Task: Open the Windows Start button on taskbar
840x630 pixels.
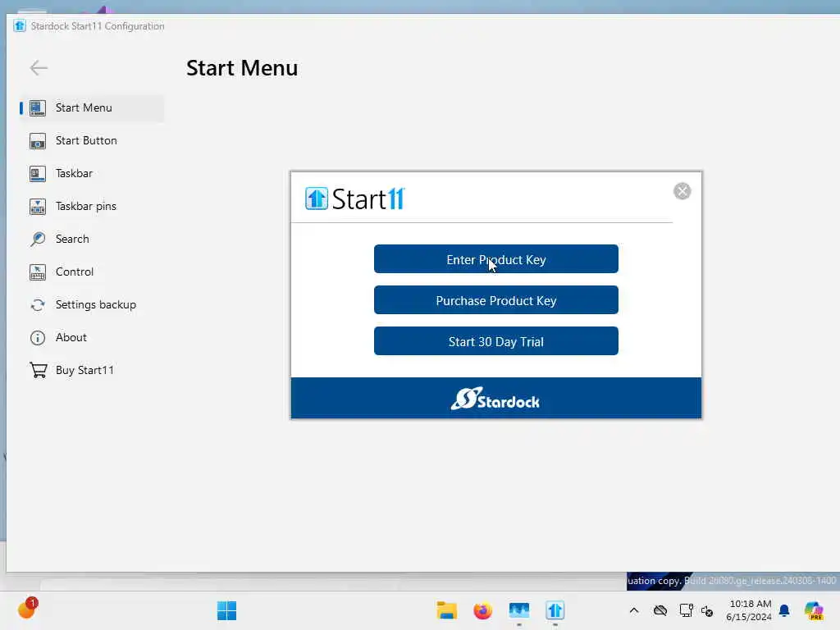Action: click(226, 610)
